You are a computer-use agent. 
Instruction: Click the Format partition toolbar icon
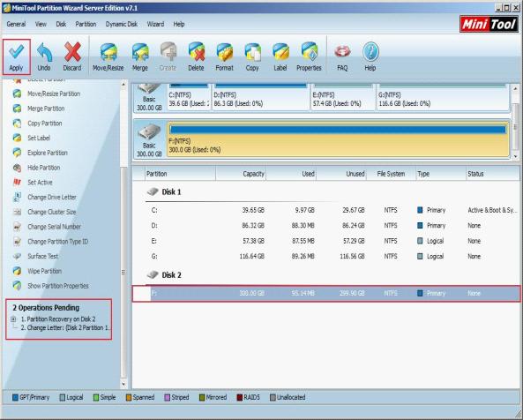pyautogui.click(x=225, y=52)
